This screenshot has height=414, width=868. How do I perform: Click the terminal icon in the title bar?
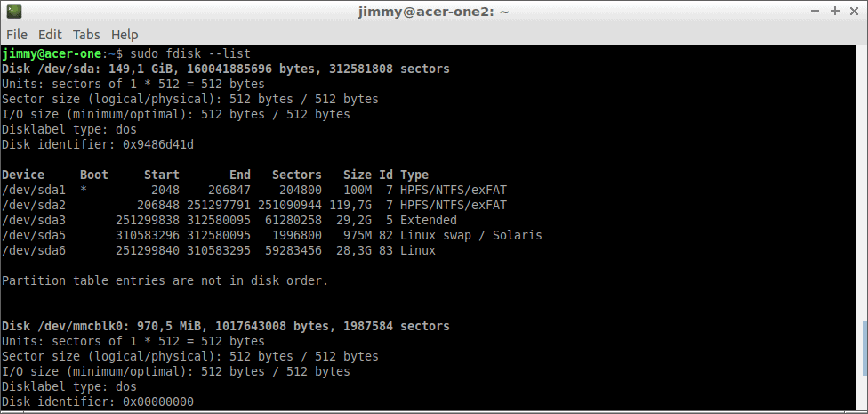(14, 11)
